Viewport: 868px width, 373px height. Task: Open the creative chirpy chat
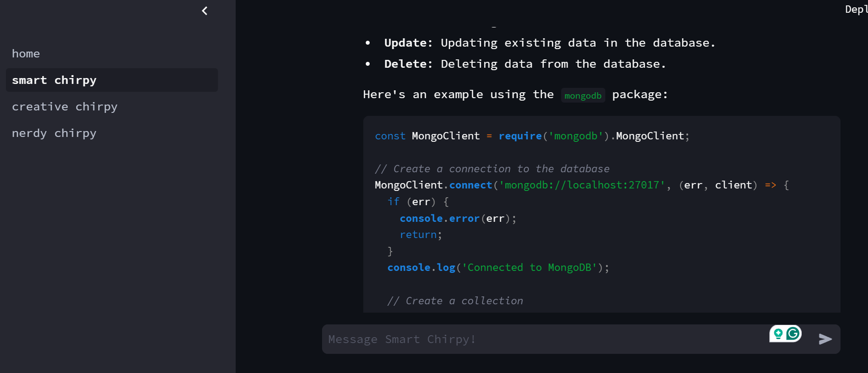click(x=65, y=107)
